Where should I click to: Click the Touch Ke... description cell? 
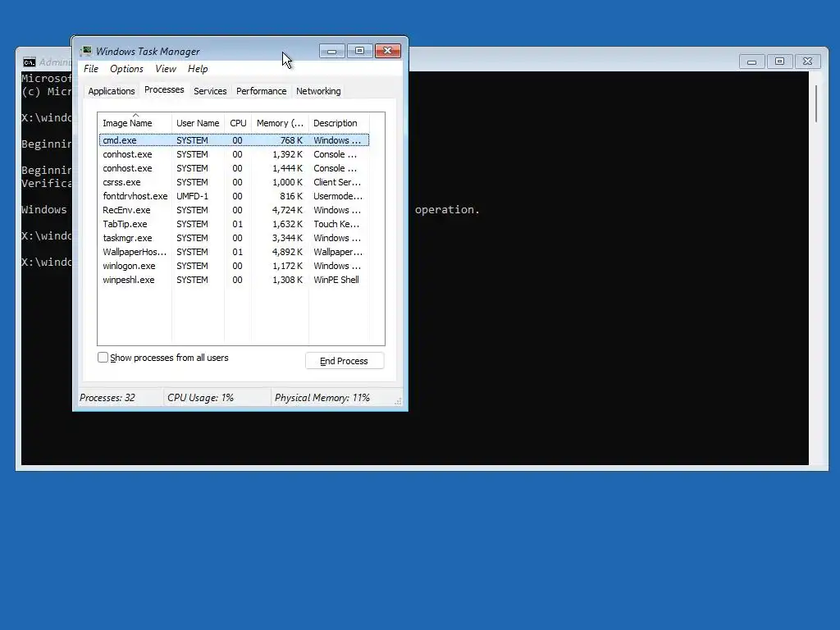[x=336, y=224]
